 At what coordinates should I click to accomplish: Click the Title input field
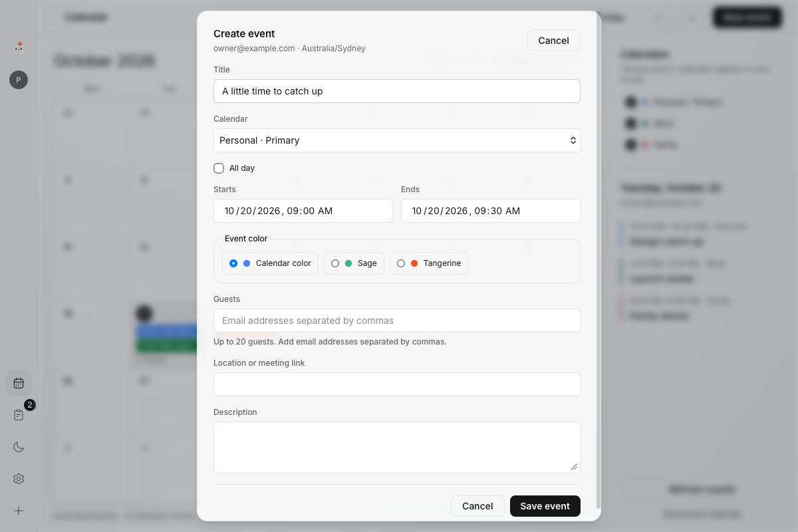tap(397, 91)
